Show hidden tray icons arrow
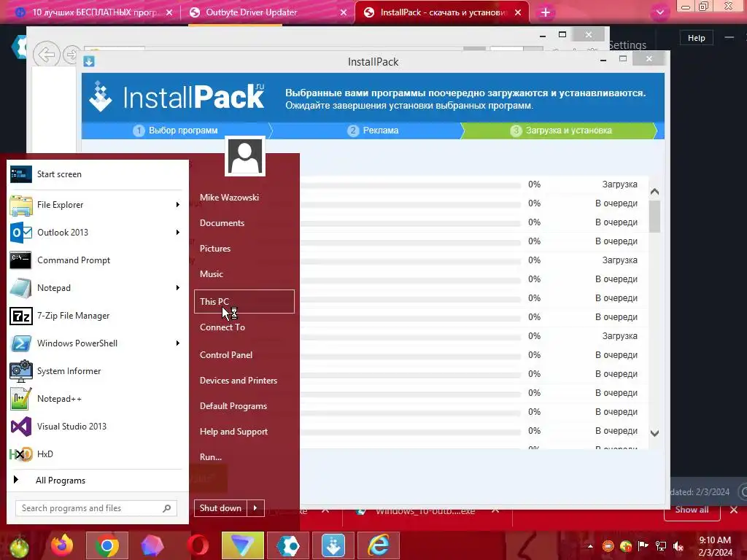 click(590, 546)
